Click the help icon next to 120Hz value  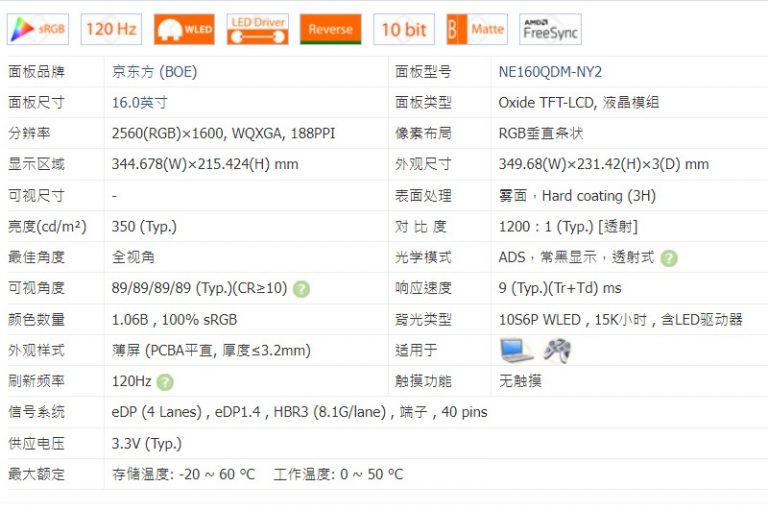pyautogui.click(x=165, y=382)
